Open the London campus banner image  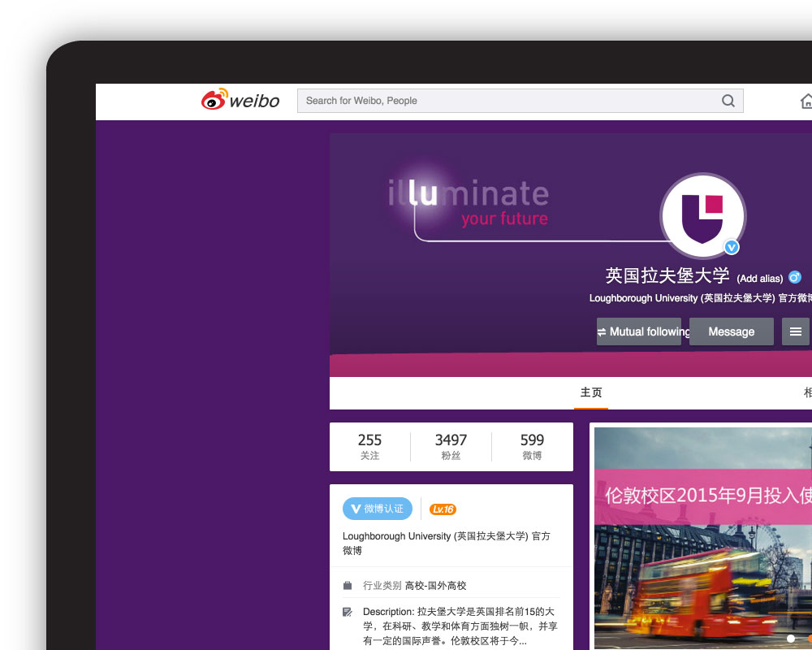[703, 538]
